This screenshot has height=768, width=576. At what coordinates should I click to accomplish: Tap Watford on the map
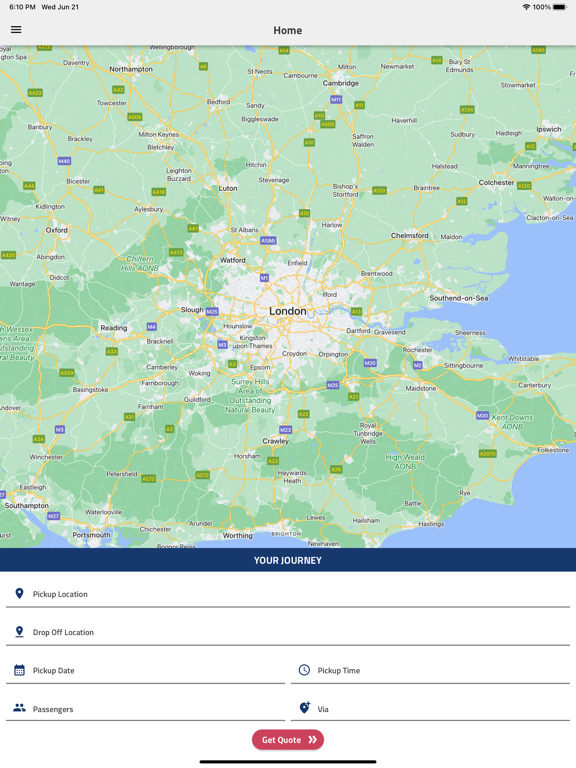click(x=233, y=260)
